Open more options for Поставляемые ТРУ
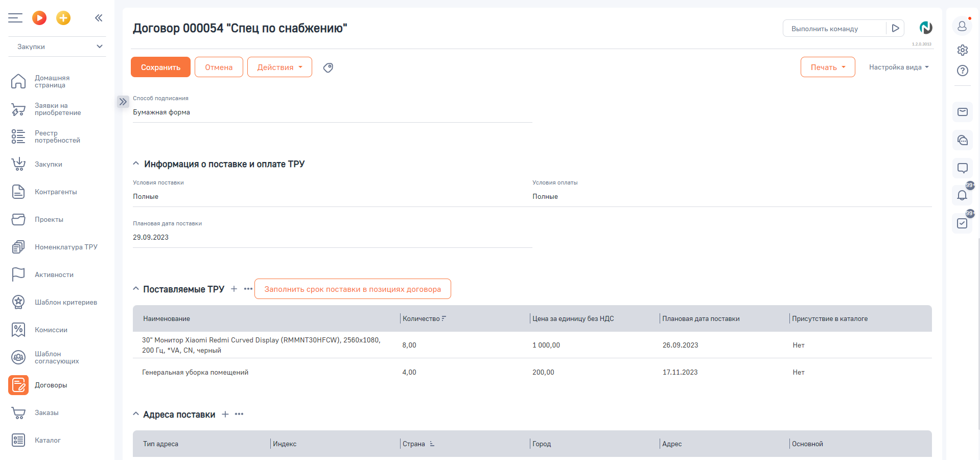Viewport: 980px width, 460px height. (x=248, y=289)
